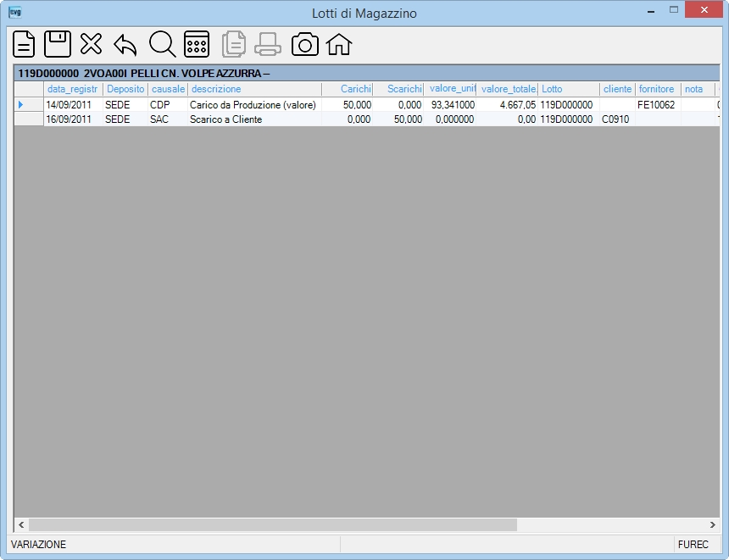This screenshot has width=729, height=560.
Task: Click the left arrow of the horizontal scrollbar
Action: coord(21,524)
